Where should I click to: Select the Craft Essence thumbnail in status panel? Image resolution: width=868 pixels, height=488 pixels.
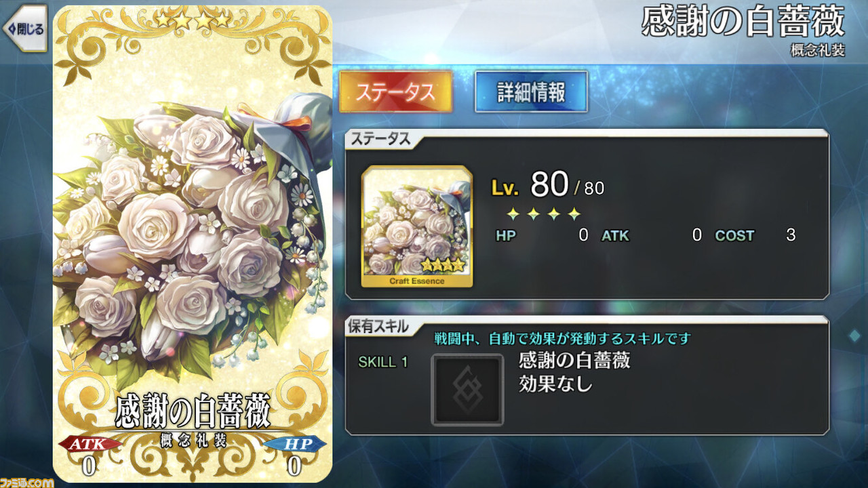[417, 226]
